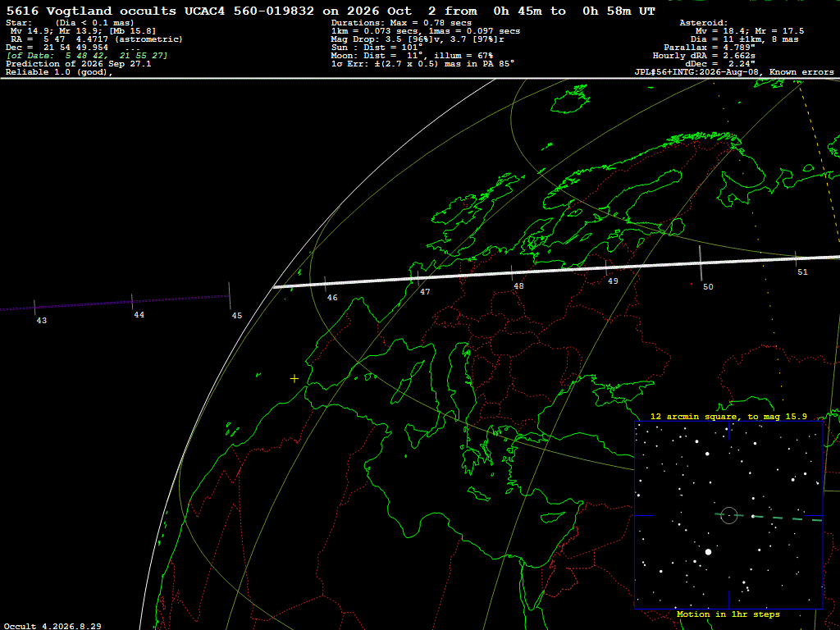840x630 pixels.
Task: Click the time marker labeled 47
Action: coord(425,292)
